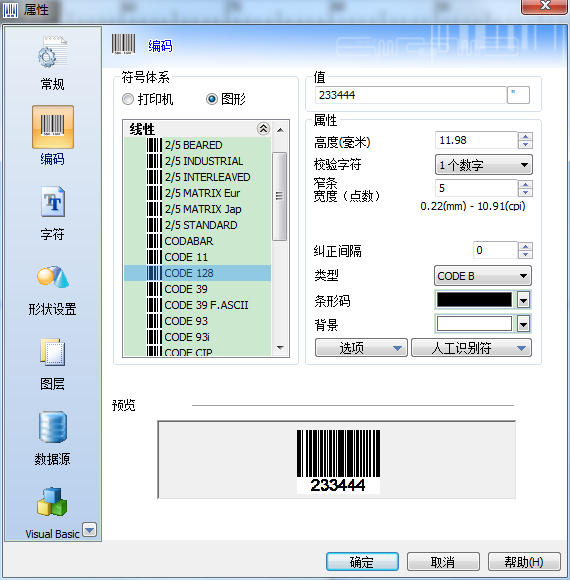
Task: Open the 人工识别符 dropdown button
Action: pos(471,348)
